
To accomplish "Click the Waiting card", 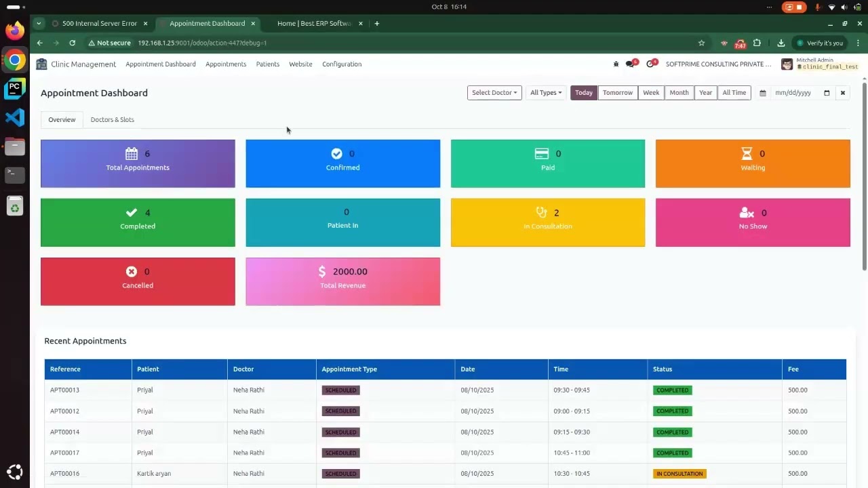I will pyautogui.click(x=753, y=163).
